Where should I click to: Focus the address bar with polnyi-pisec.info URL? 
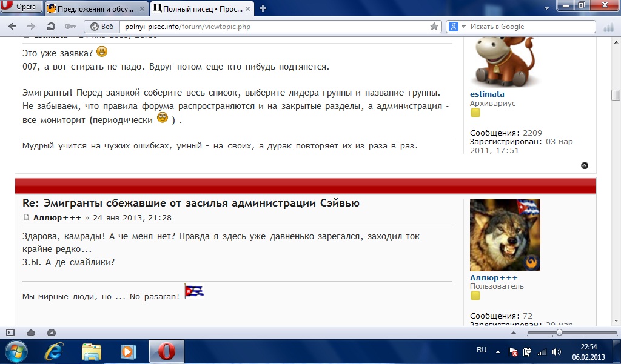click(x=274, y=27)
